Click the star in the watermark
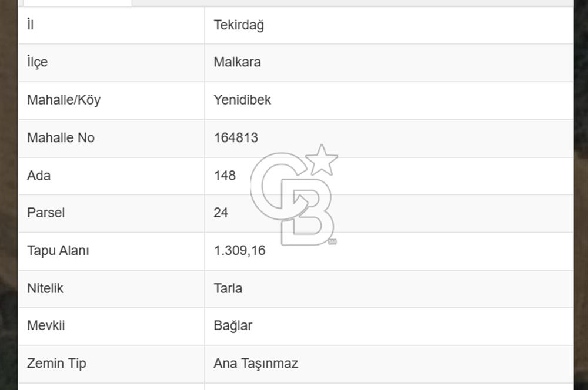588x390 pixels. tap(321, 159)
